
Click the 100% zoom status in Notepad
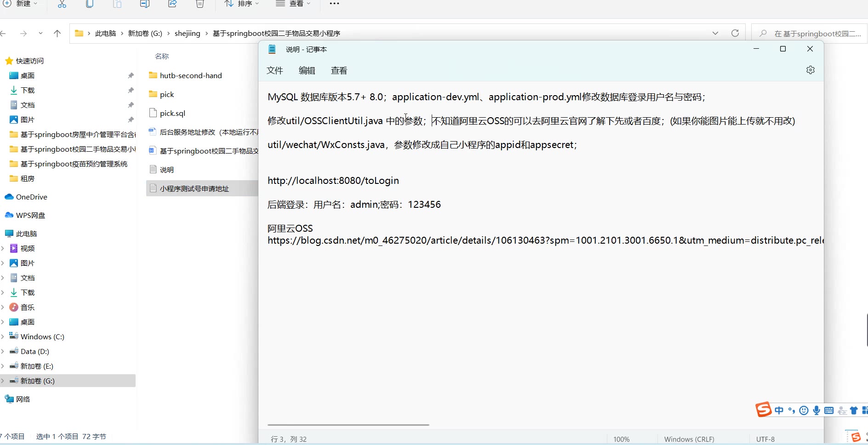pos(621,439)
